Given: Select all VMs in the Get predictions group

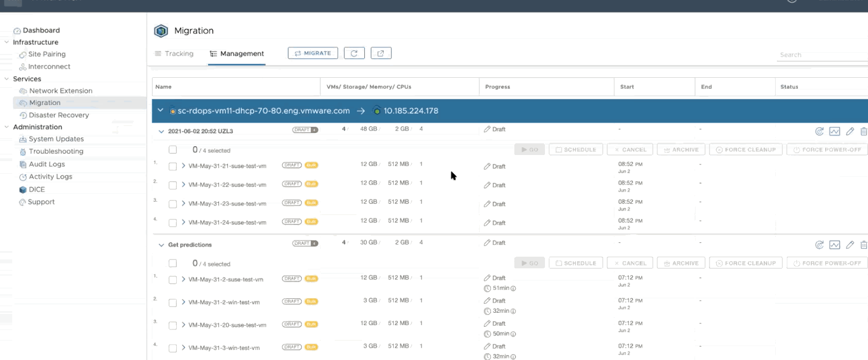Looking at the screenshot, I should coord(173,263).
